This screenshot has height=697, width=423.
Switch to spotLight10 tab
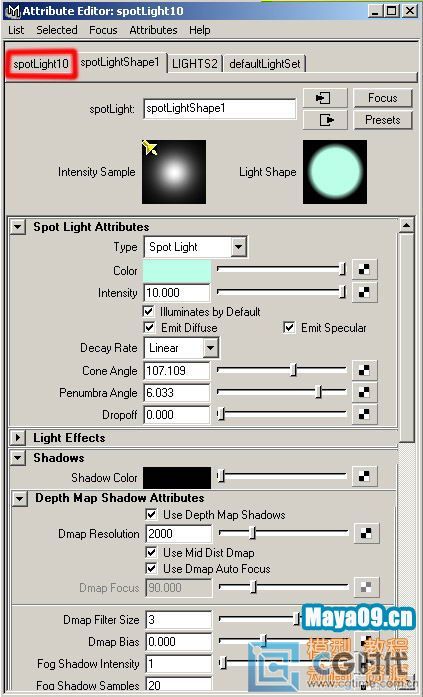pos(41,64)
